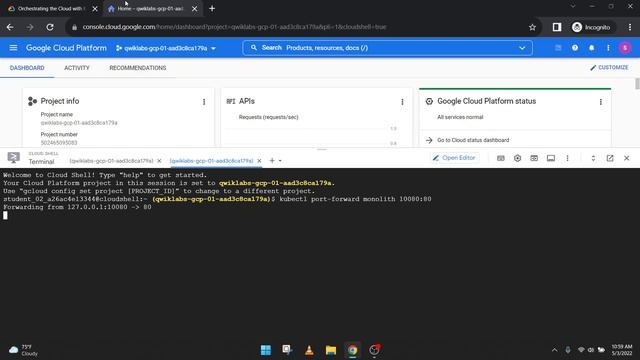Open APIs card options menu
Viewport: 640px width, 360px height.
click(402, 102)
